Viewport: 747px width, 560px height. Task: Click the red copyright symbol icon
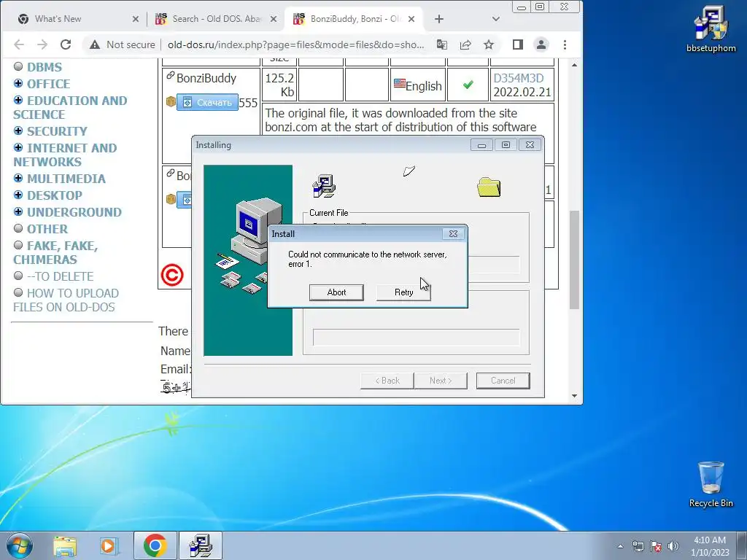(x=172, y=275)
